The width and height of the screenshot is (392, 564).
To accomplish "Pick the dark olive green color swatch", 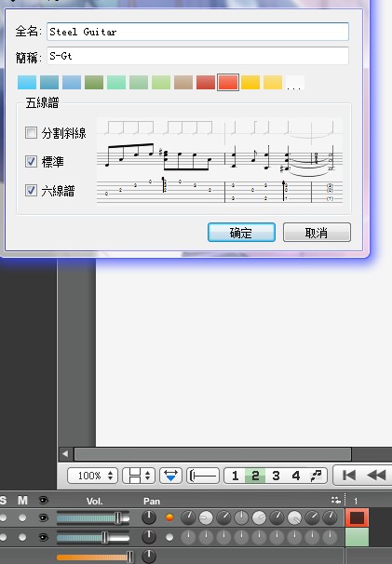I will 94,83.
